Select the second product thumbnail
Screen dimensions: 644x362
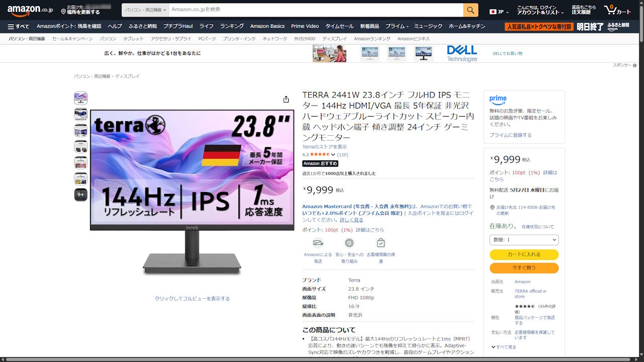point(80,114)
